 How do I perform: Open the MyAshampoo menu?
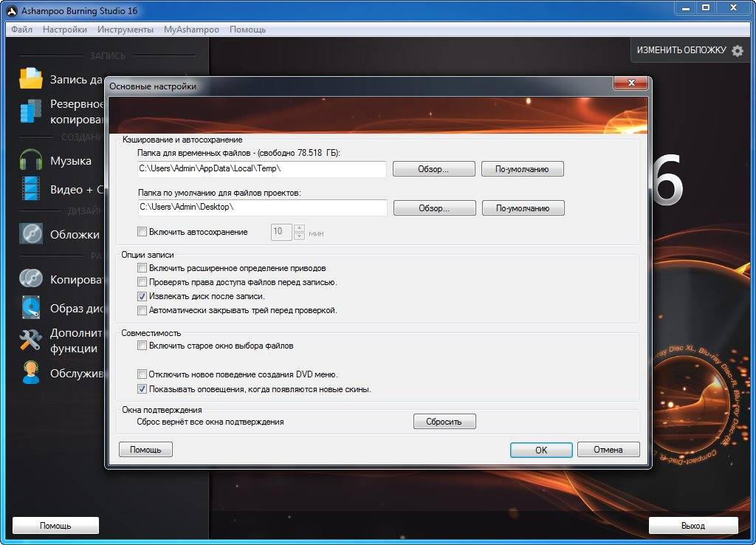[x=191, y=30]
